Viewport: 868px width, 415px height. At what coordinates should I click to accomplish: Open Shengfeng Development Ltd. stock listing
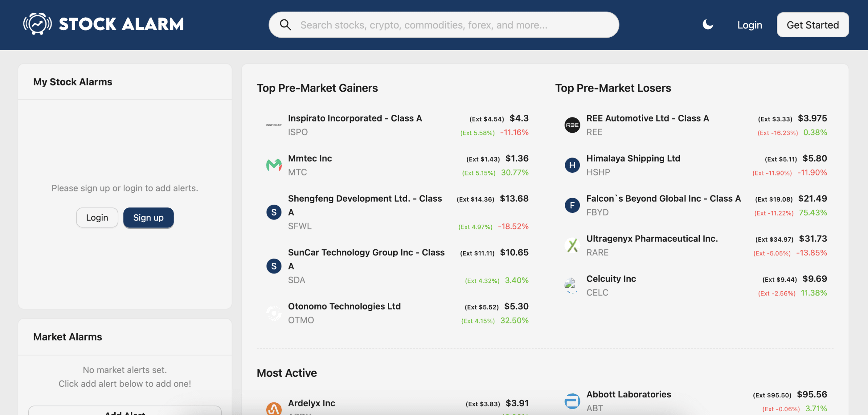365,205
